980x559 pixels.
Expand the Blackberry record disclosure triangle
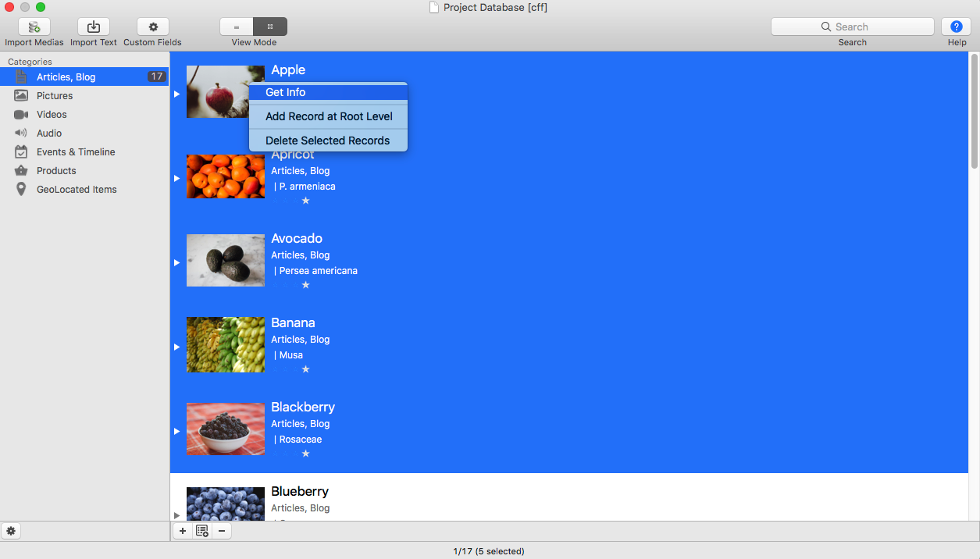click(x=177, y=431)
